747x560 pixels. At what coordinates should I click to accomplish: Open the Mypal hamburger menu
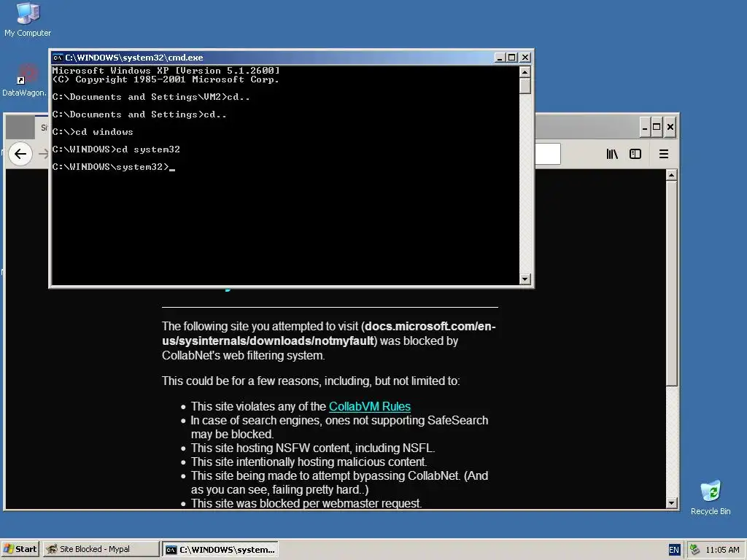pyautogui.click(x=664, y=154)
